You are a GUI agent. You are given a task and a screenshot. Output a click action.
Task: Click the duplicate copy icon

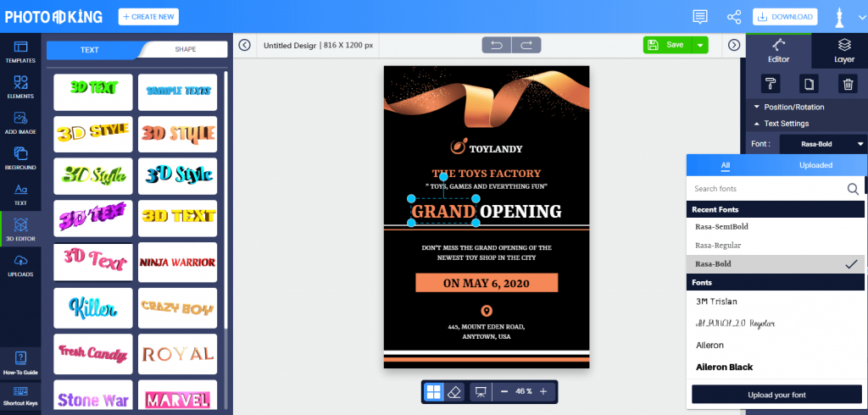(809, 84)
